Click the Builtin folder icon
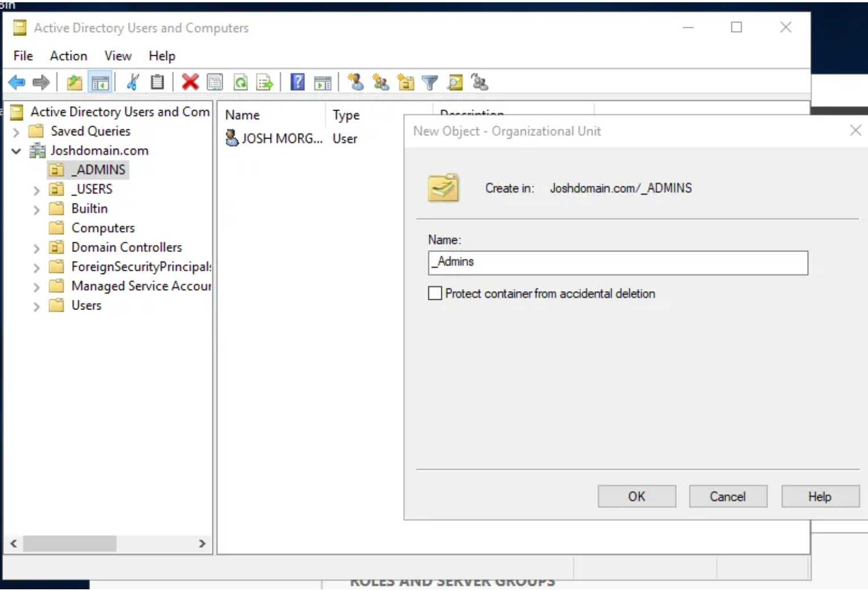 coord(56,209)
